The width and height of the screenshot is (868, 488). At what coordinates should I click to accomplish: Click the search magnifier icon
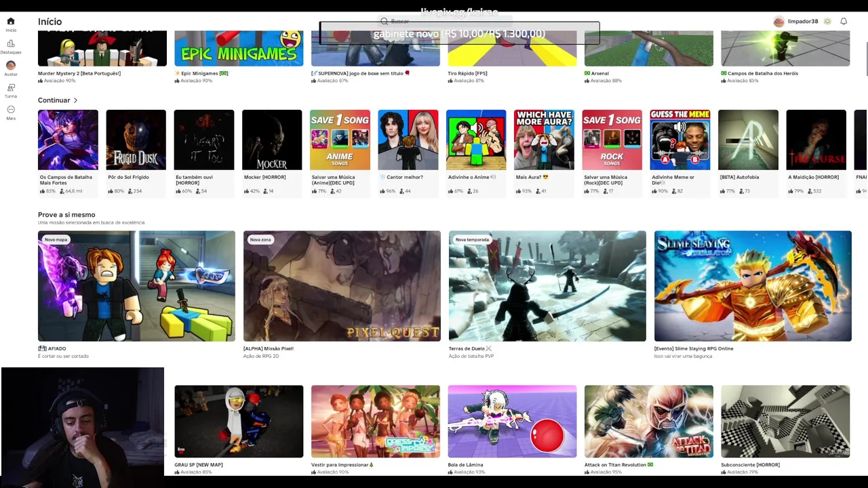(x=384, y=22)
